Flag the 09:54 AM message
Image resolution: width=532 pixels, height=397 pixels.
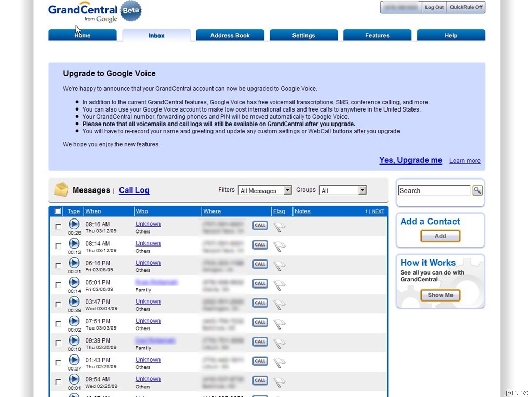(x=279, y=381)
